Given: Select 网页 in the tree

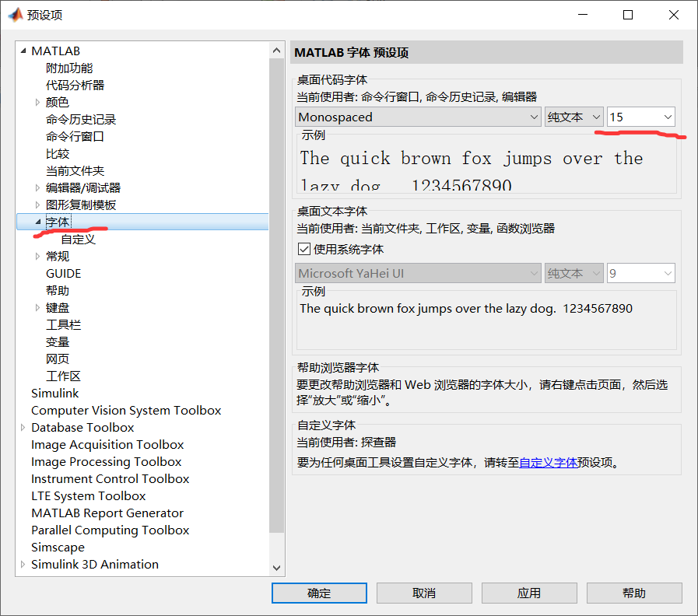Looking at the screenshot, I should pyautogui.click(x=58, y=359).
